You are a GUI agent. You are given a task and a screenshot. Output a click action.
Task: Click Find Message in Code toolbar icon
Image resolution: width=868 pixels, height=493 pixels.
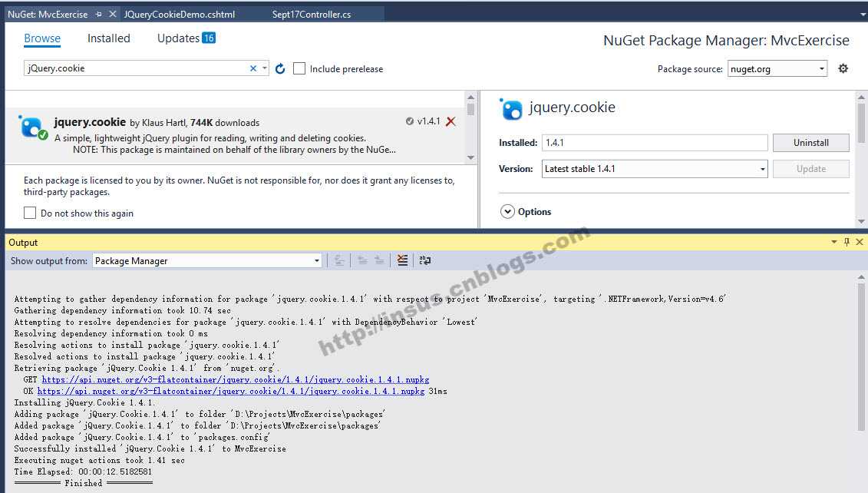339,260
